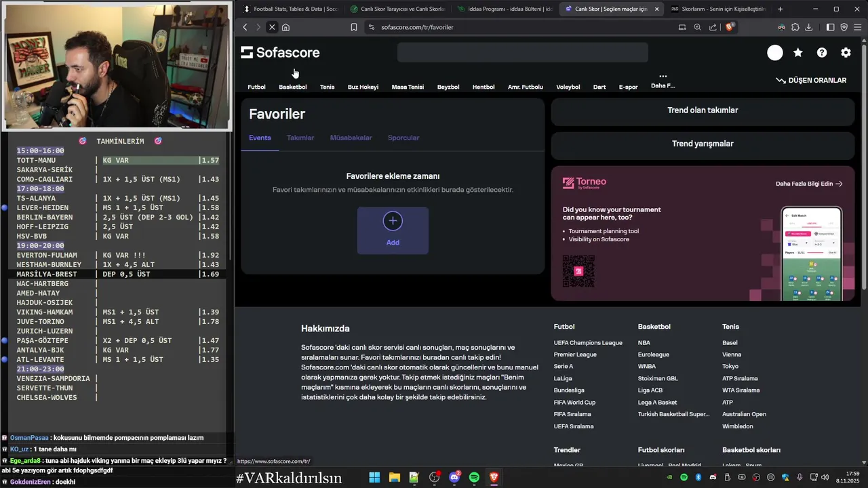868x488 pixels.
Task: Open File Explorer from taskbar
Action: (394, 478)
